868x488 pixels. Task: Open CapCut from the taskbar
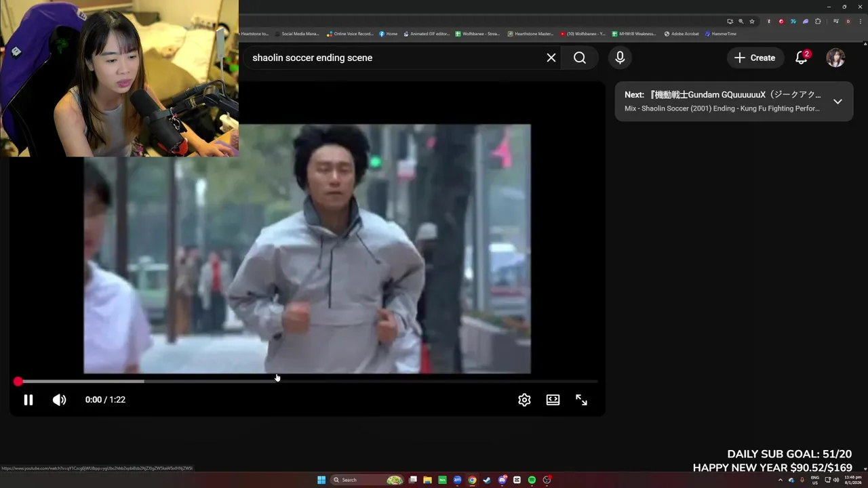pos(517,480)
